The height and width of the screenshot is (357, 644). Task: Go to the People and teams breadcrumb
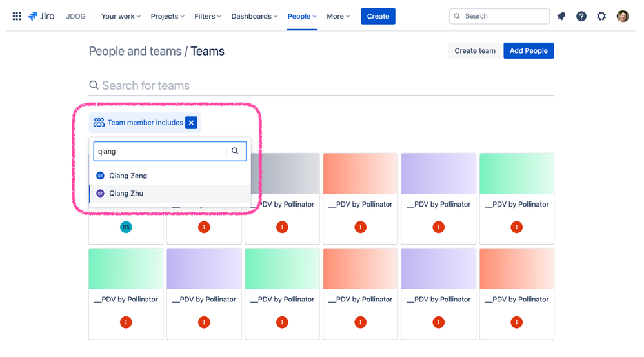point(135,52)
